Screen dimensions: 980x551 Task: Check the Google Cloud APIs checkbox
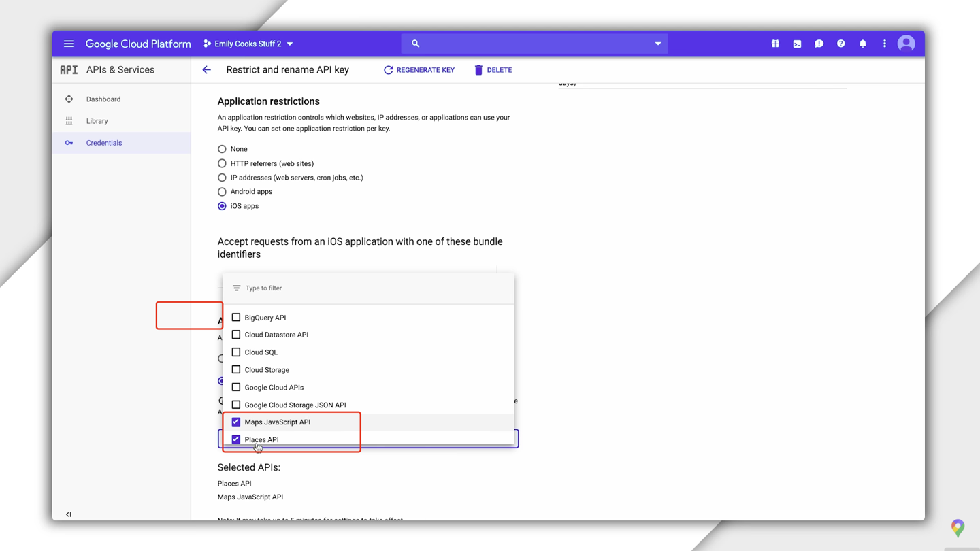[x=236, y=387]
